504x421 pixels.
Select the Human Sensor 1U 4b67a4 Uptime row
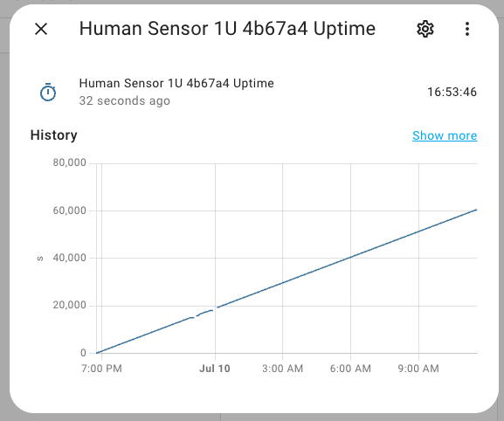(x=254, y=93)
